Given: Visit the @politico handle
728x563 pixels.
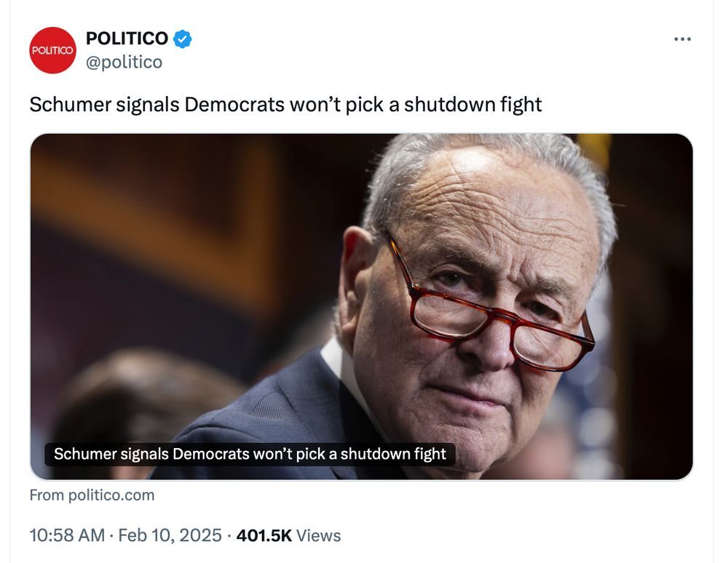Looking at the screenshot, I should [x=124, y=62].
